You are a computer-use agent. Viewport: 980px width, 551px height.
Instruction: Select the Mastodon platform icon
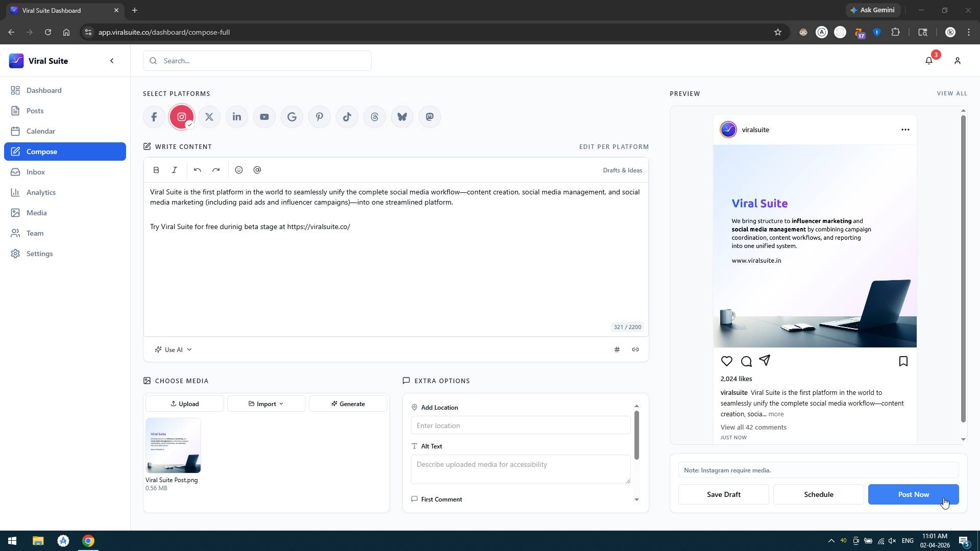coord(430,117)
